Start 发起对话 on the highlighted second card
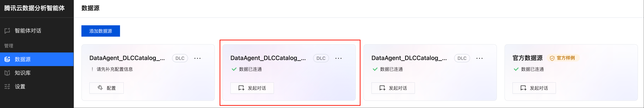Viewport: 644px width, 108px height. (252, 88)
